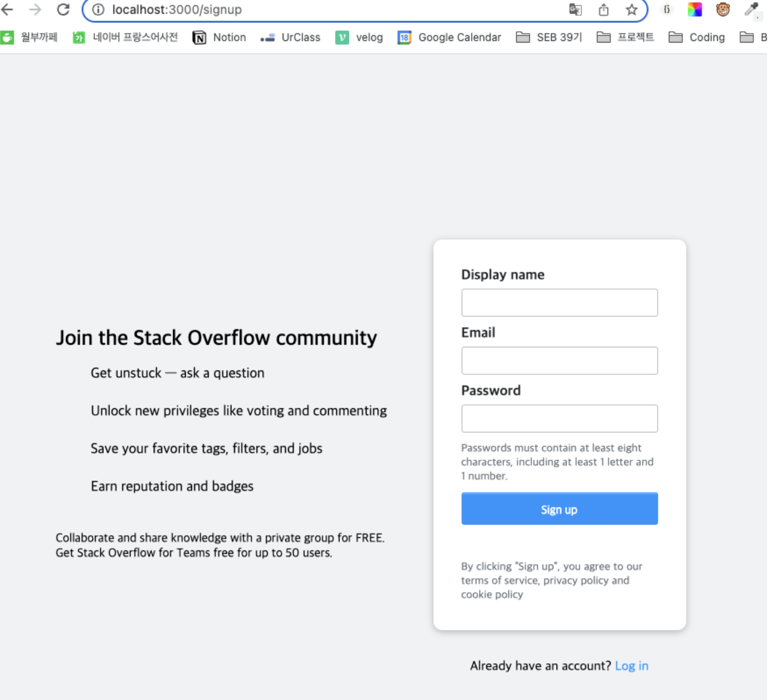Open the velog bookmark
The height and width of the screenshot is (700, 768).
coord(359,37)
